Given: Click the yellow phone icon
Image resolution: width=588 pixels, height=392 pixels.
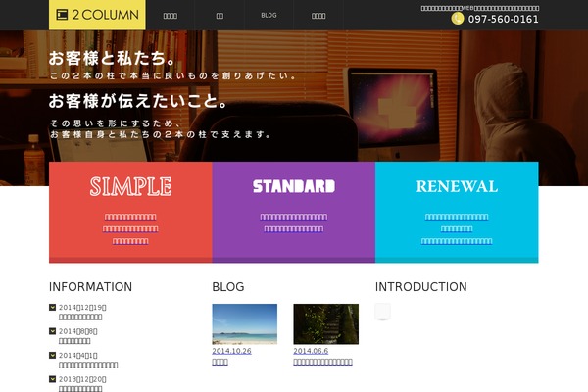Looking at the screenshot, I should tap(458, 19).
